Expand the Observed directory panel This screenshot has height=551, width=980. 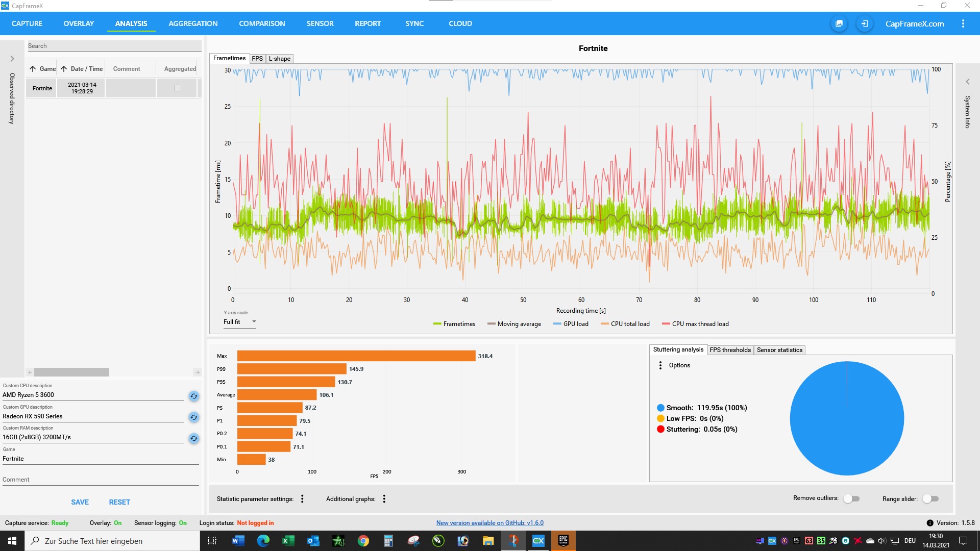[12, 59]
